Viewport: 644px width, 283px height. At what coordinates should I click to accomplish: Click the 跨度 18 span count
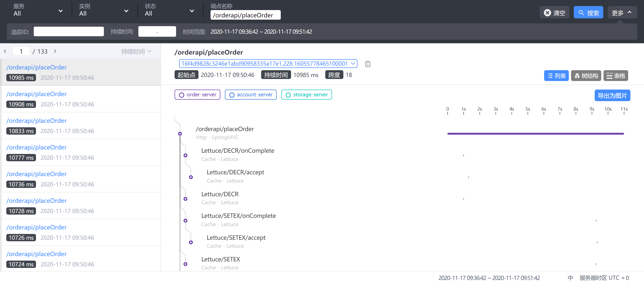point(339,75)
